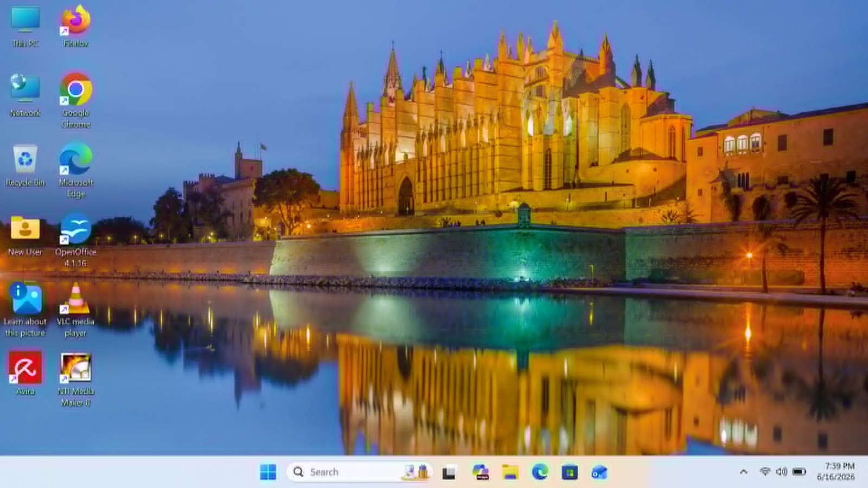Show hidden icons in system tray
This screenshot has width=868, height=488.
[x=744, y=472]
